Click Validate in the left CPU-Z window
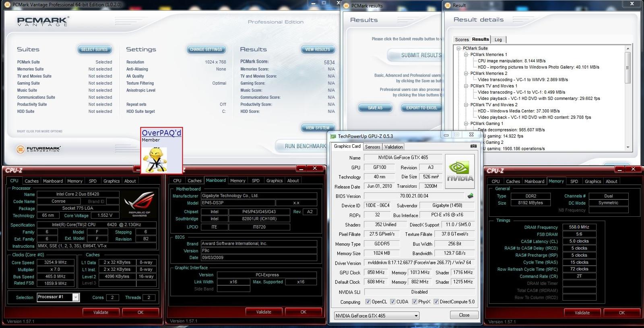644x328 pixels. coord(101,312)
